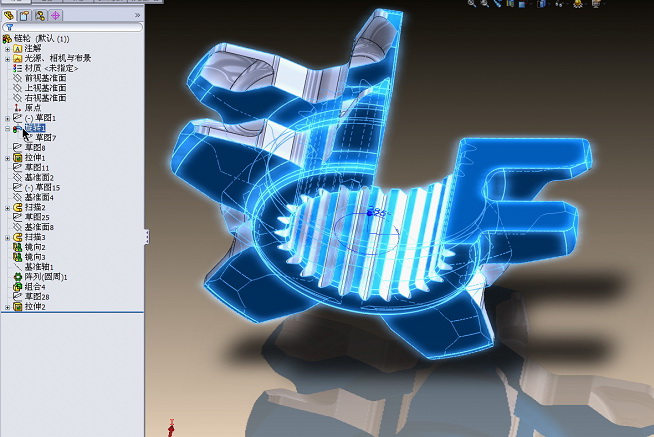Select the root part 链轮 (默认 (1))

point(41,39)
